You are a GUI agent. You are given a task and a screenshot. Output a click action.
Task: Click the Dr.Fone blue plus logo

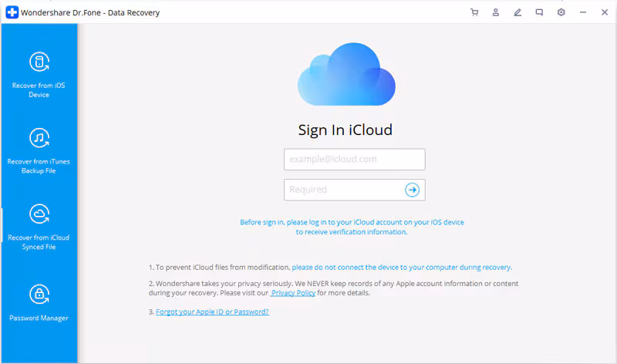tap(12, 12)
